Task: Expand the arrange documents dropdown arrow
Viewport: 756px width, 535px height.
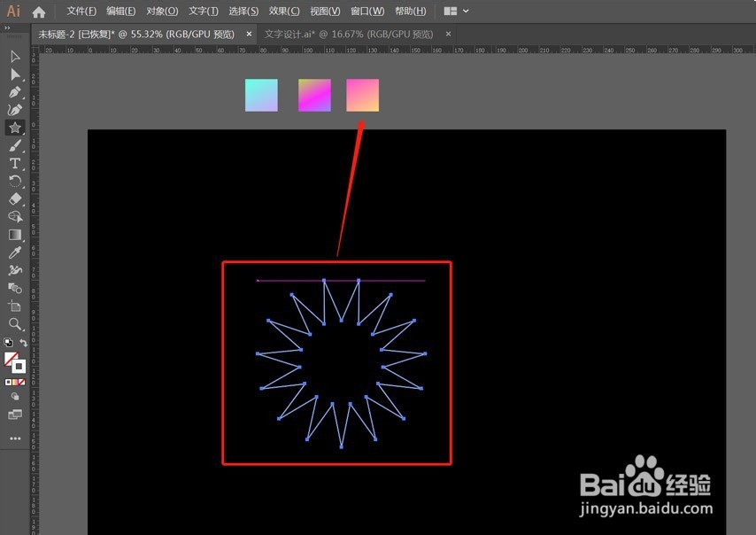Action: coord(466,11)
